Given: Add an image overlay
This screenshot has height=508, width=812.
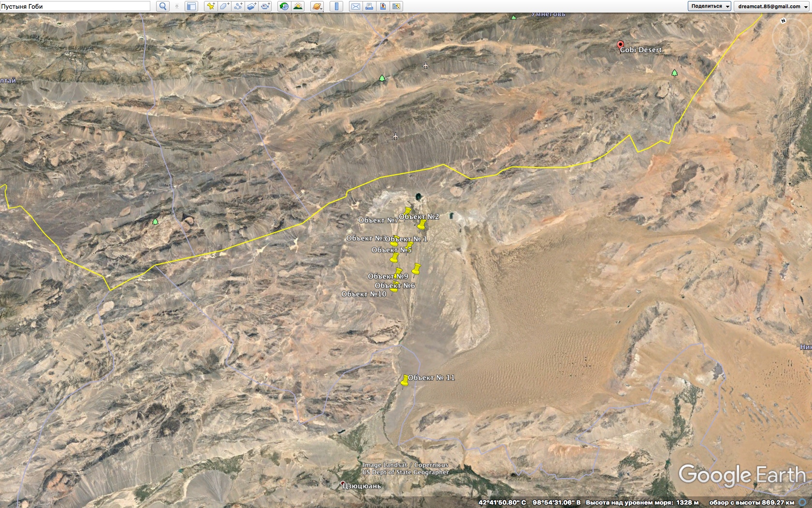Looking at the screenshot, I should coord(251,6).
